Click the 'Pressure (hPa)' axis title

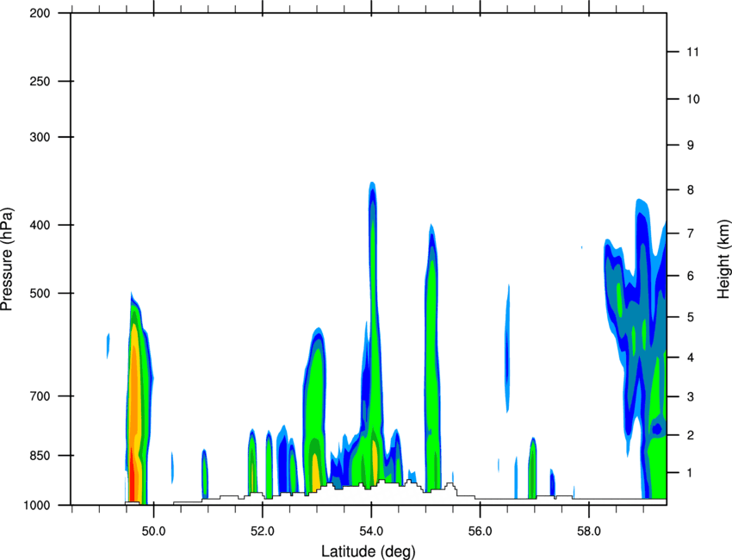click(x=7, y=259)
